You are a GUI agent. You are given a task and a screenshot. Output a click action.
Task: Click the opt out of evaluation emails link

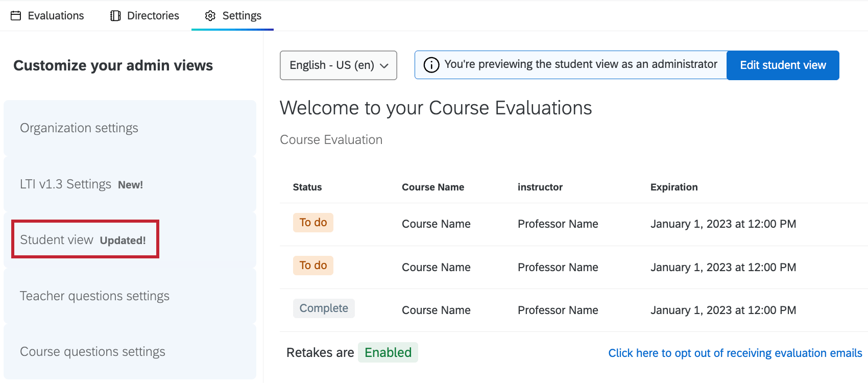(x=735, y=353)
